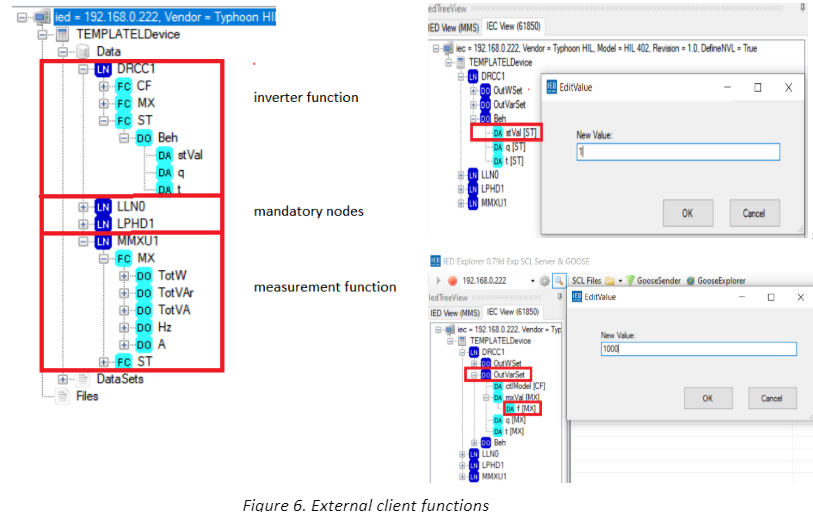Click the magnifier icon beside the IP field
This screenshot has height=512, width=813.
click(x=560, y=281)
